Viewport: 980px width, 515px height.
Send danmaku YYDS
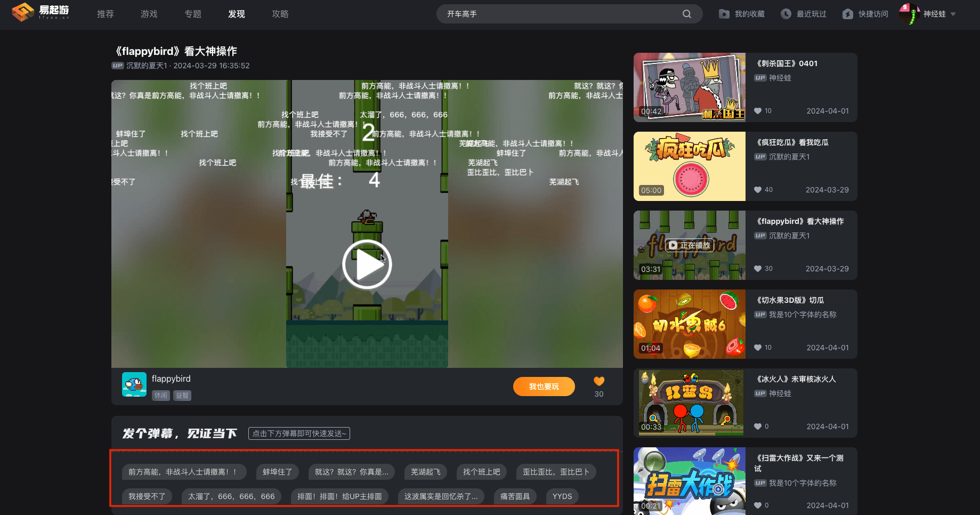tap(562, 496)
